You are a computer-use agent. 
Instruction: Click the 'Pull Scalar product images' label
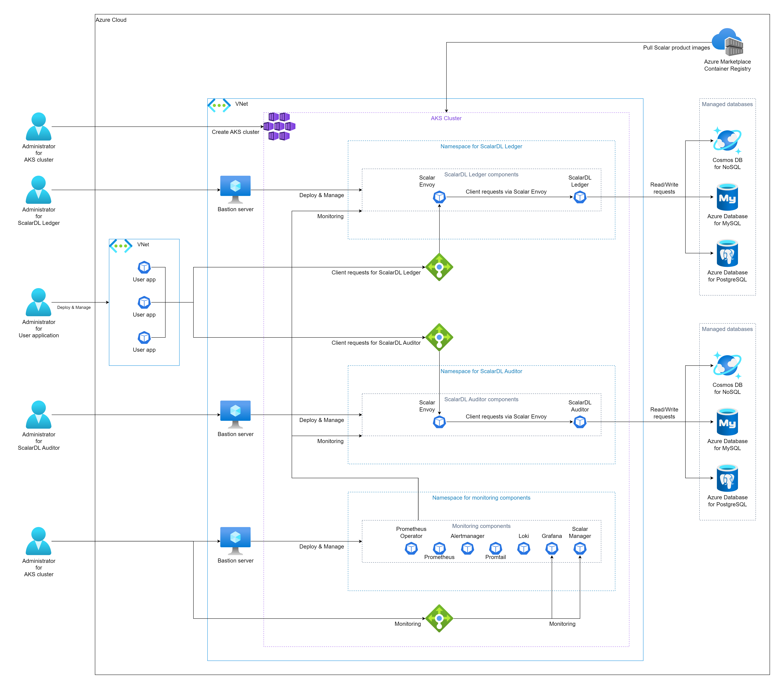tap(676, 48)
